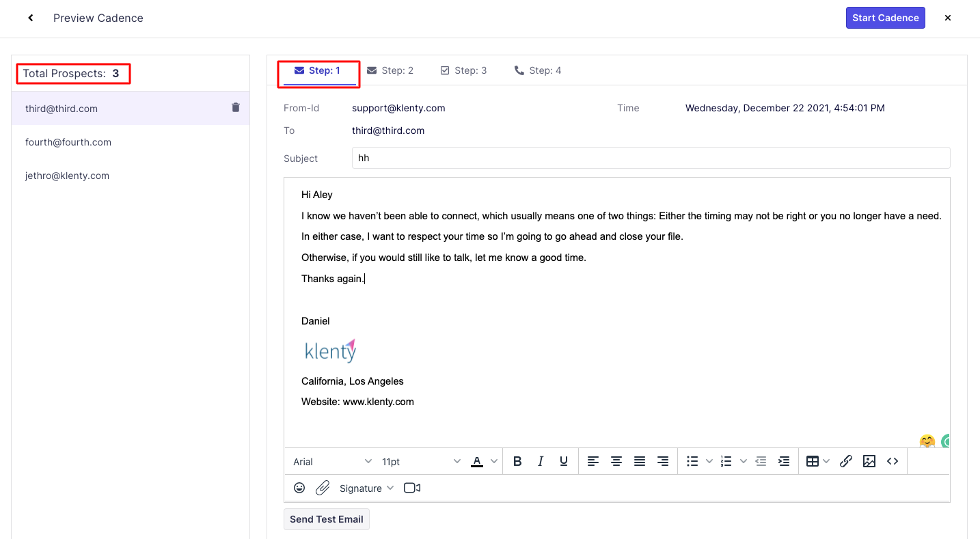Expand the numbered list style options
The width and height of the screenshot is (980, 539).
[x=744, y=461]
